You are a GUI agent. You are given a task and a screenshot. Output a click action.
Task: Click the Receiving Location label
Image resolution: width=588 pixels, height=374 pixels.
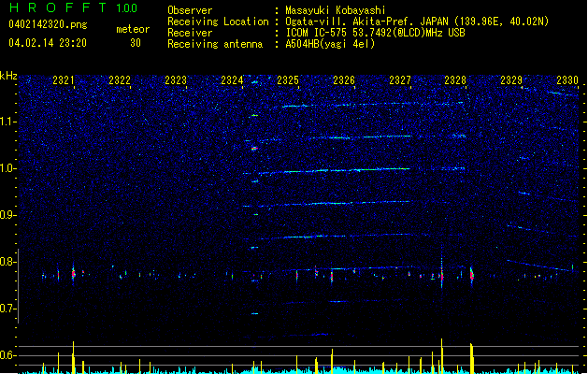(x=218, y=22)
